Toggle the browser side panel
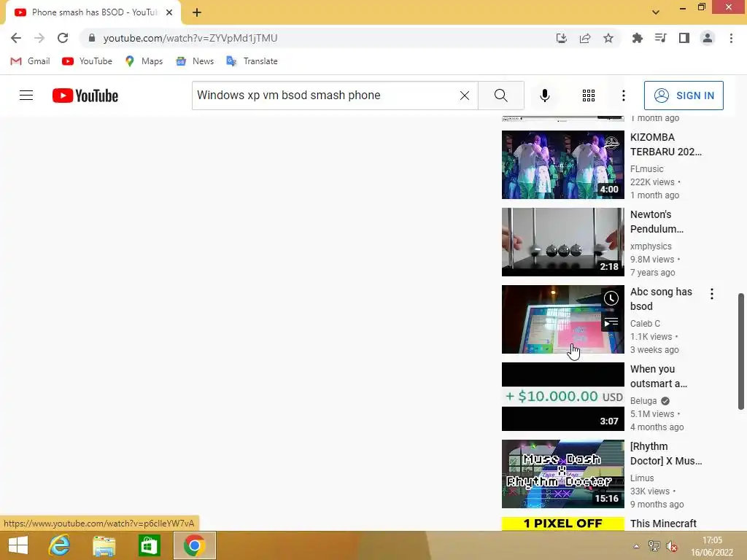 coord(684,38)
